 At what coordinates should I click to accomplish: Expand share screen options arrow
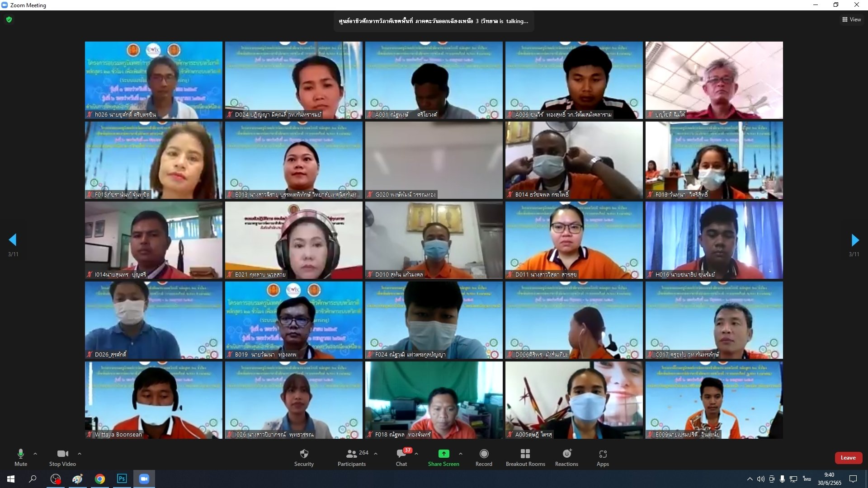tap(460, 453)
